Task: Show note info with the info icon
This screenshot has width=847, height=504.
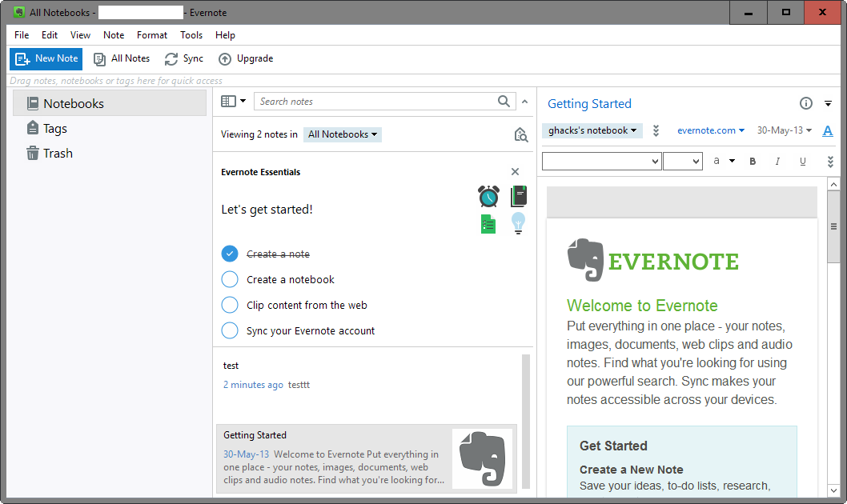Action: (805, 103)
